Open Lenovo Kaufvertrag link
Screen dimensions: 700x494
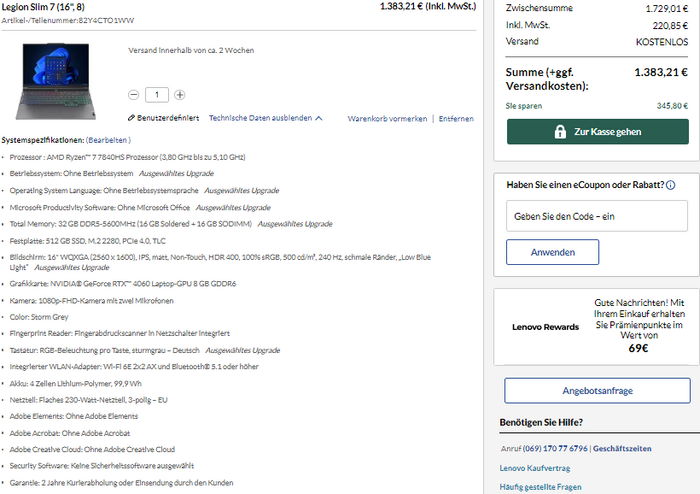[535, 468]
